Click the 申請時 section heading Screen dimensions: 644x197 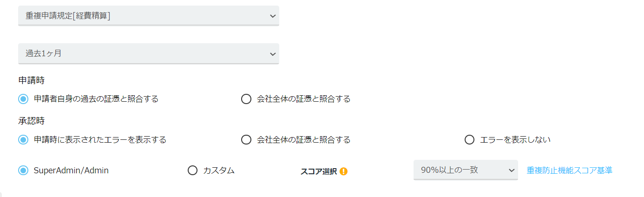point(31,80)
